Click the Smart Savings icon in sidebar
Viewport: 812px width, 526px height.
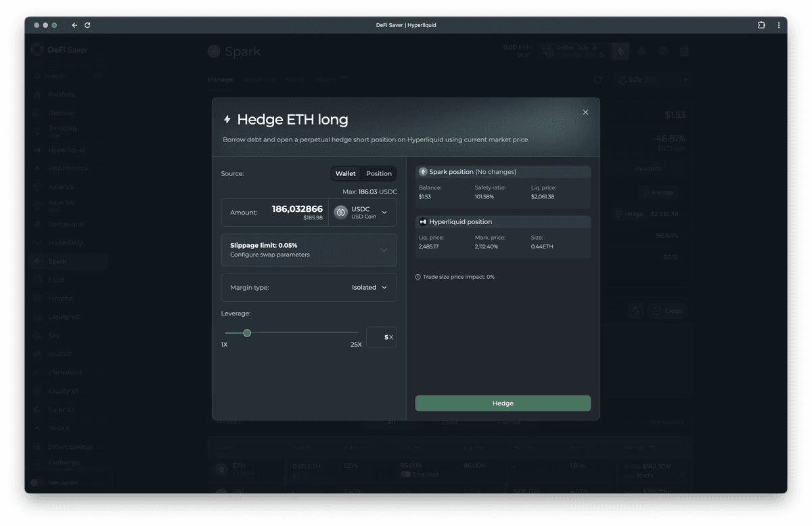tap(37, 447)
